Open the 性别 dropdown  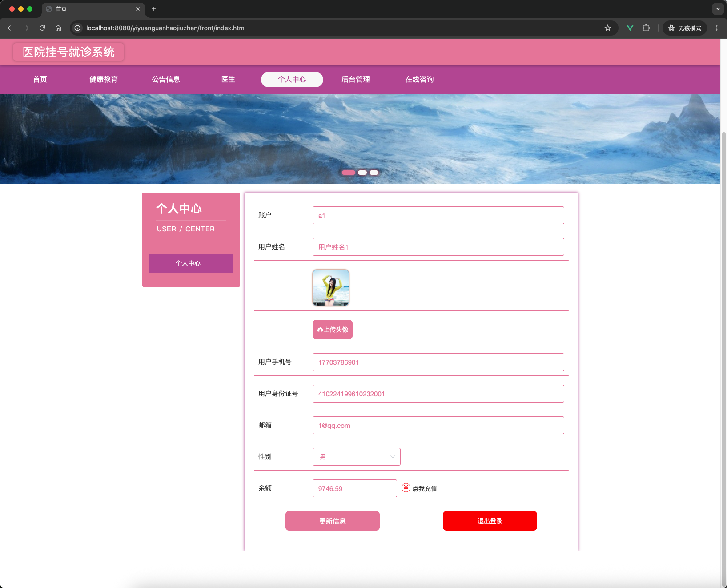point(357,457)
